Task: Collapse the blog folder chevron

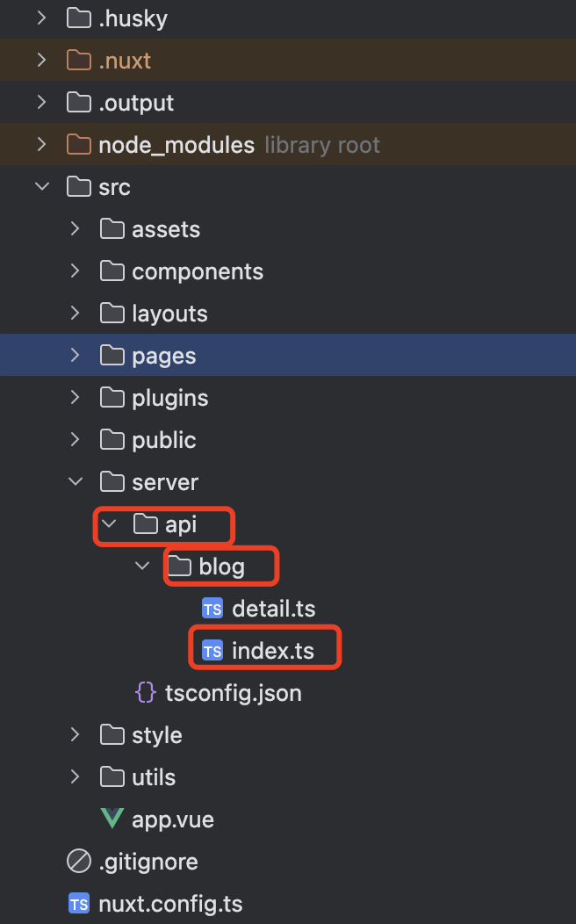Action: pyautogui.click(x=142, y=567)
